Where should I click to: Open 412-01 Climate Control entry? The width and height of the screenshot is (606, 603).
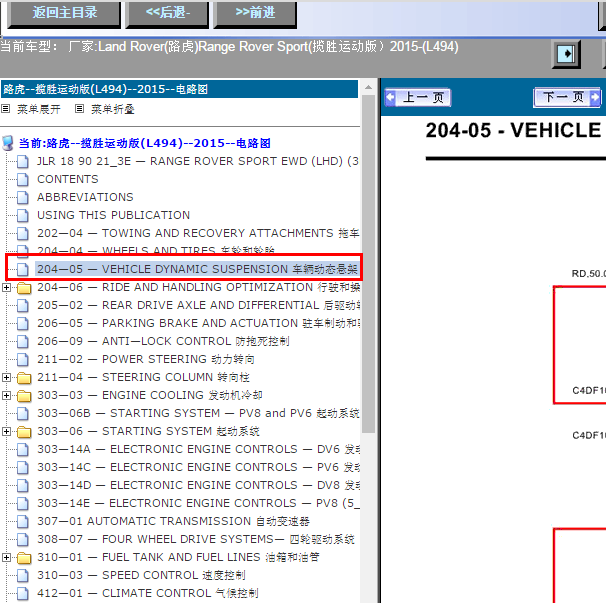[148, 593]
